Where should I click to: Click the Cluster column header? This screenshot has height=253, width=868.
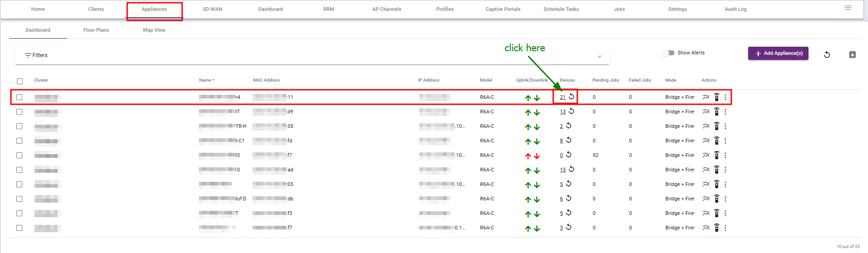[41, 80]
